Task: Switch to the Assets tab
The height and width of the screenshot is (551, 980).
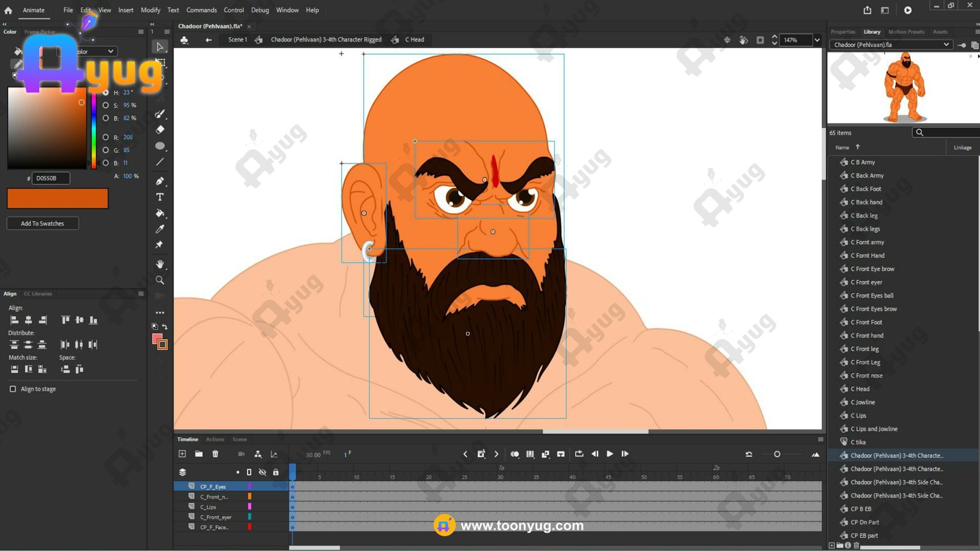Action: tap(940, 32)
